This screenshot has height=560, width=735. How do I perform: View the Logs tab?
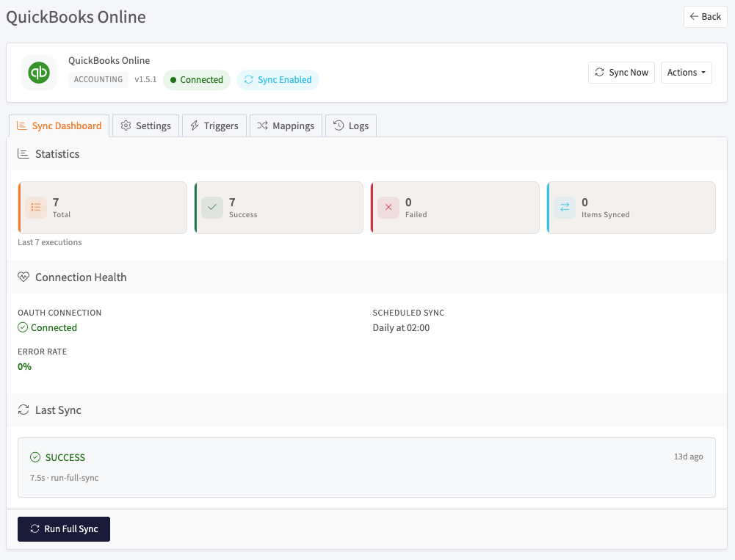pyautogui.click(x=351, y=126)
